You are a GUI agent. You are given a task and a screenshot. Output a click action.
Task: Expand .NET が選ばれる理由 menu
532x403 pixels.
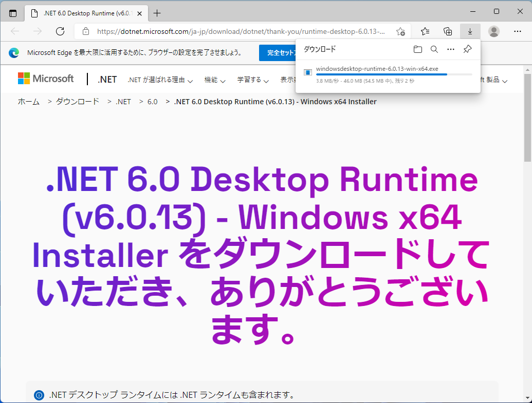(x=160, y=80)
